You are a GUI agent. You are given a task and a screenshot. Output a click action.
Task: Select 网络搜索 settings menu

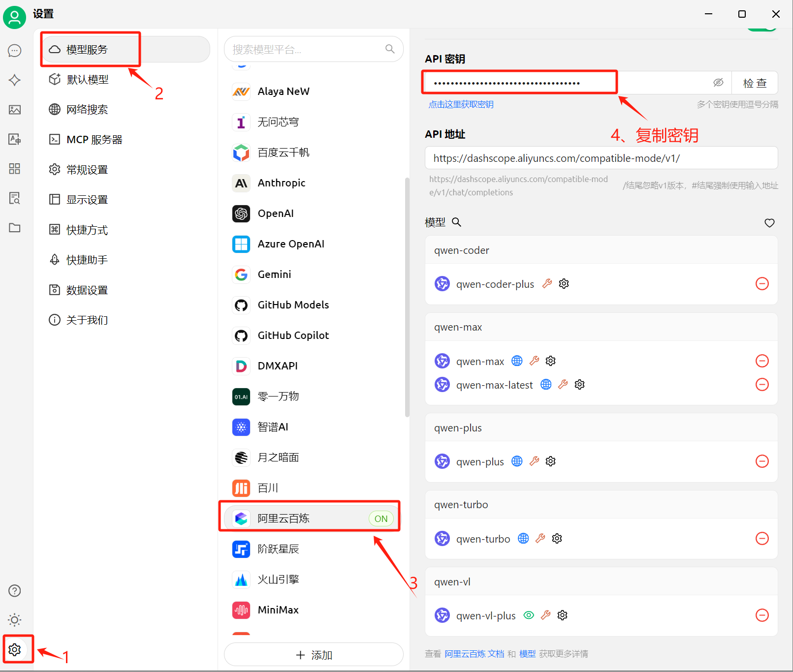[126, 110]
